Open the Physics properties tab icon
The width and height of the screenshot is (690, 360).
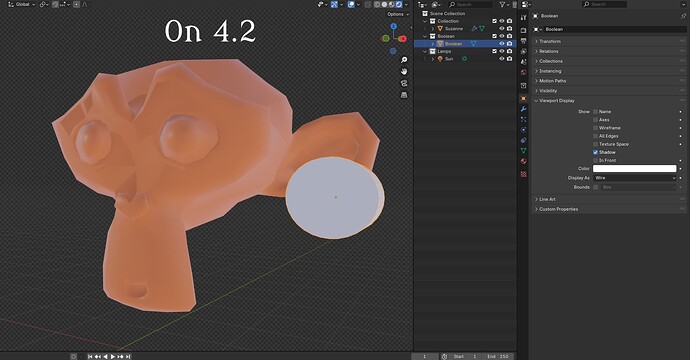click(523, 129)
